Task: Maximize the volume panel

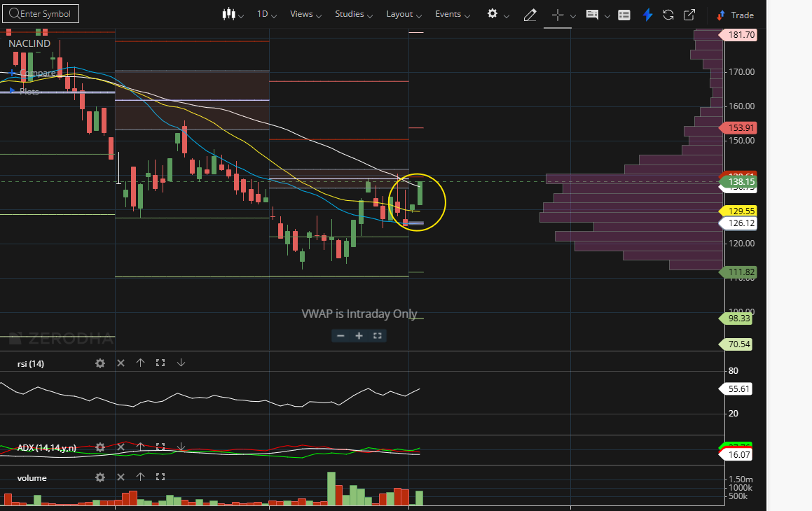Action: 160,477
